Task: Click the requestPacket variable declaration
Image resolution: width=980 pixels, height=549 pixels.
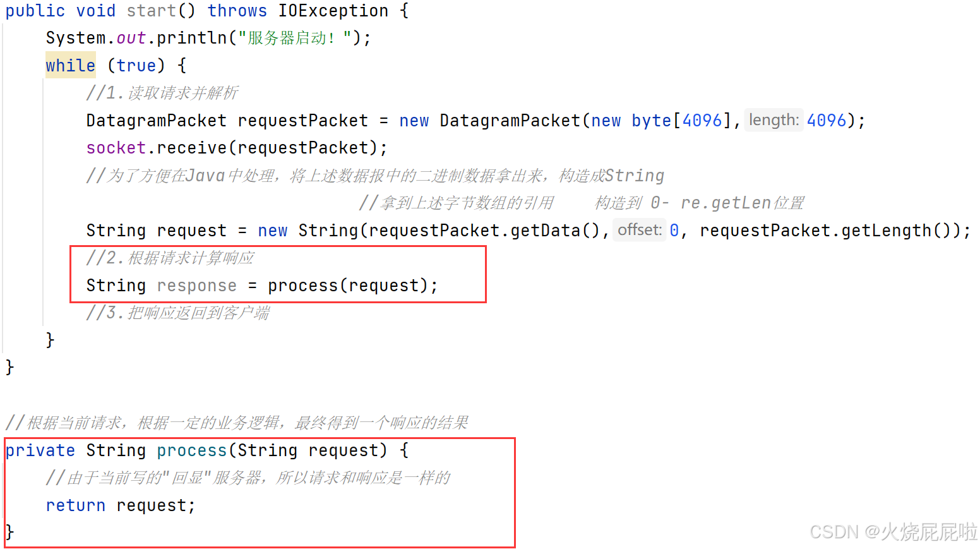Action: coord(303,121)
